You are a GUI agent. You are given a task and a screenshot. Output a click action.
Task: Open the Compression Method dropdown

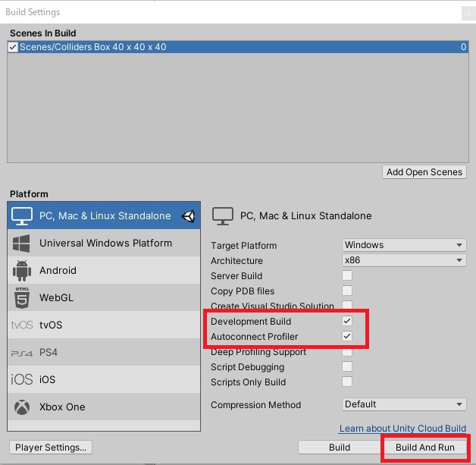[x=404, y=404]
